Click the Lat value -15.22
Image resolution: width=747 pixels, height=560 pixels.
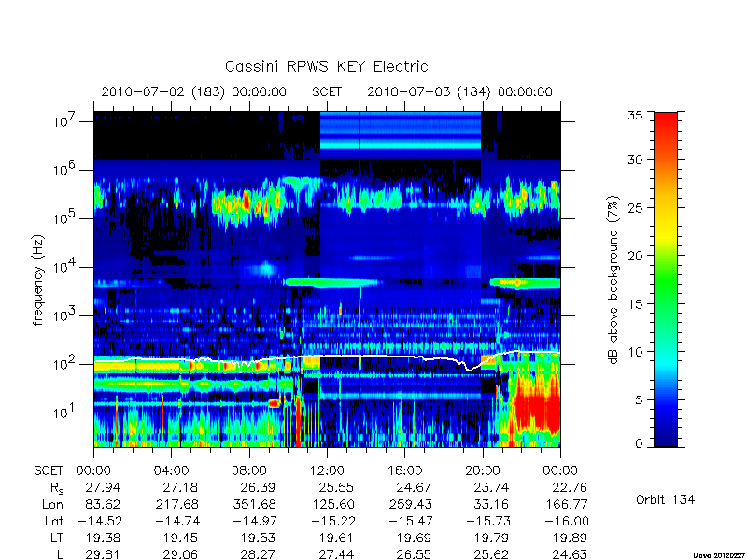point(332,521)
